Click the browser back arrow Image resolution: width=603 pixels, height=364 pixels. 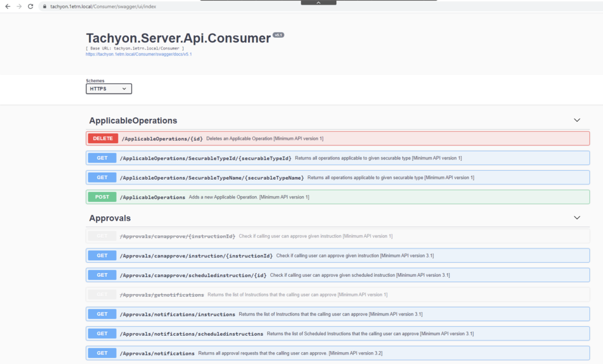click(7, 6)
